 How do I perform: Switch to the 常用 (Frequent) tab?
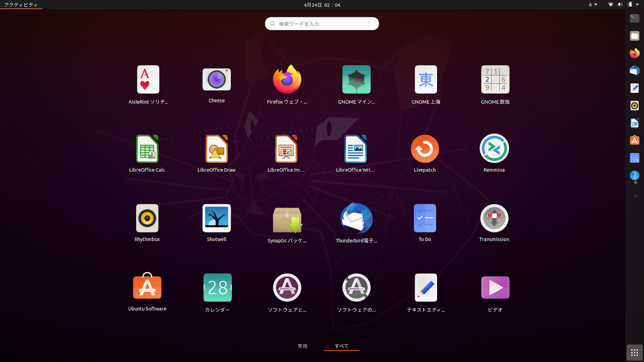[x=302, y=346]
